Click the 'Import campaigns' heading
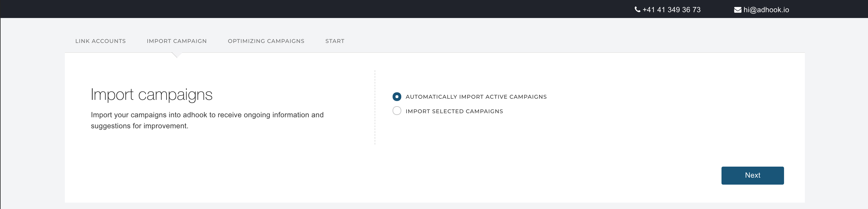This screenshot has height=209, width=868. tap(151, 95)
